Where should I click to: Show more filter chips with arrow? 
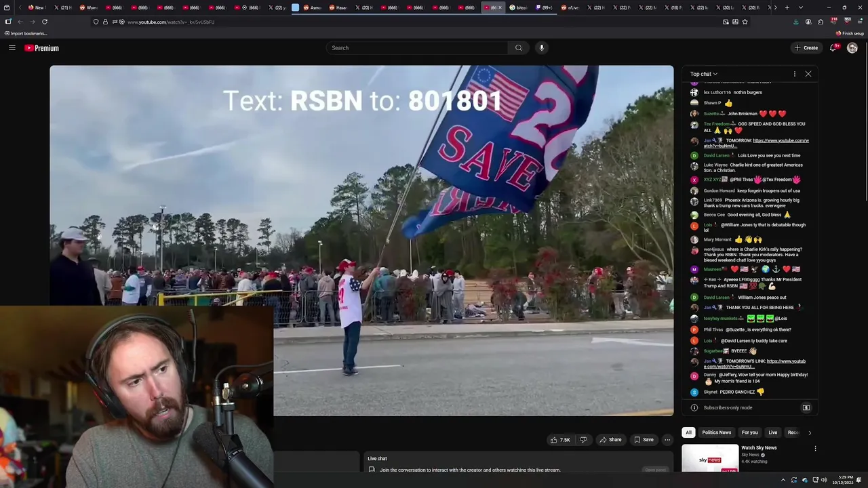pyautogui.click(x=809, y=432)
